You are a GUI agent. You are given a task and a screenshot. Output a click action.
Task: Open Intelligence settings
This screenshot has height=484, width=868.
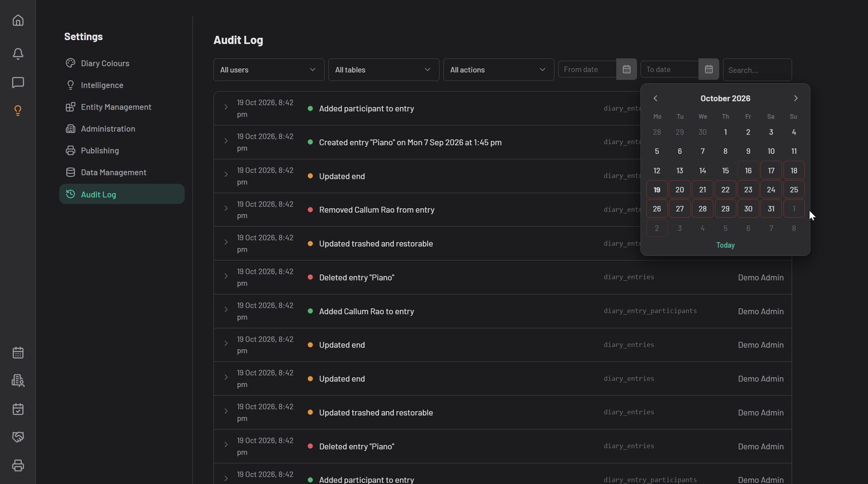[122, 85]
